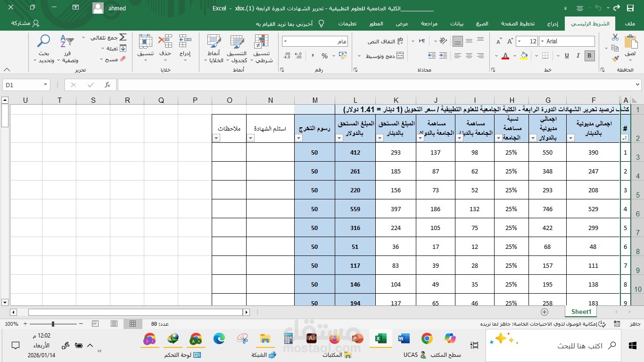Image resolution: width=644 pixels, height=362 pixels.
Task: Open the filter dropdown on ملاحظات column
Action: pyautogui.click(x=216, y=138)
